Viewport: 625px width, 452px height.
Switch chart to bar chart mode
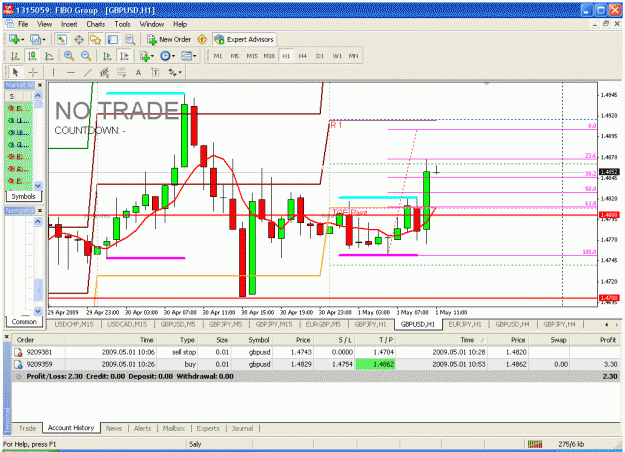(x=15, y=56)
